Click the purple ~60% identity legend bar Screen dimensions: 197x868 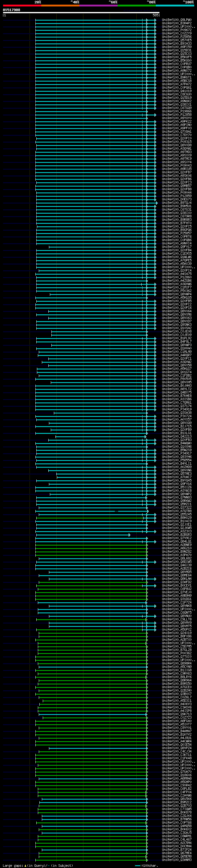pos(99,6)
